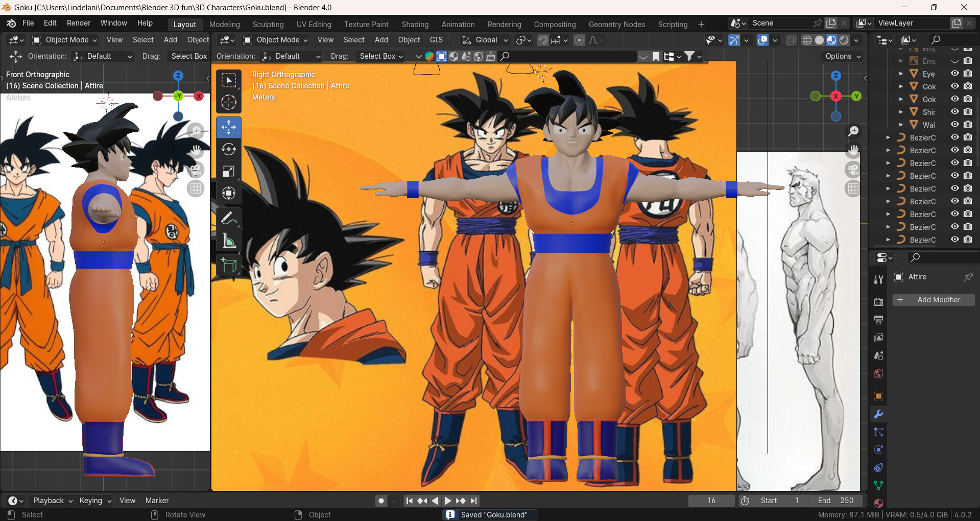Toggle pin on the Attire properties panel
Viewport: 980px width, 521px height.
(x=968, y=277)
